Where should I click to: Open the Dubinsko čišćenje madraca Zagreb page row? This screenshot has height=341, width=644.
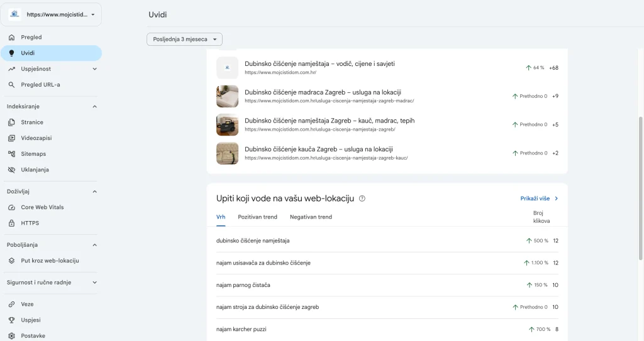tap(387, 96)
